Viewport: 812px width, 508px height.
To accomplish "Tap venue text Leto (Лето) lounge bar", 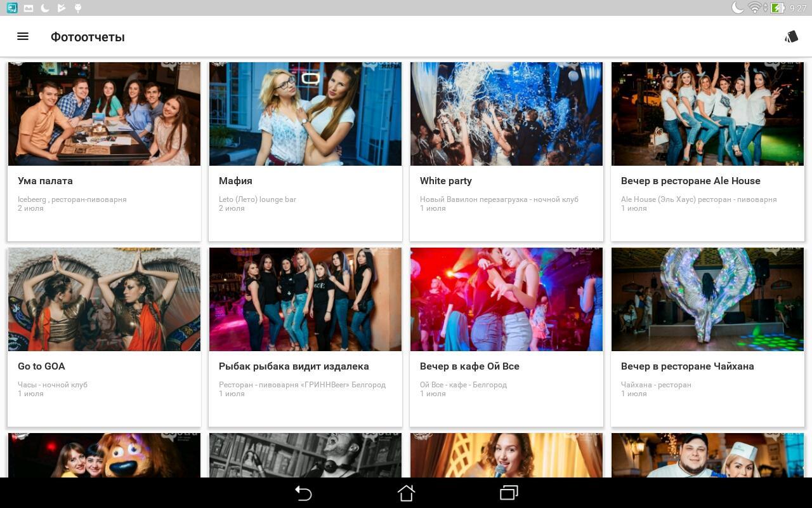I will click(x=257, y=199).
